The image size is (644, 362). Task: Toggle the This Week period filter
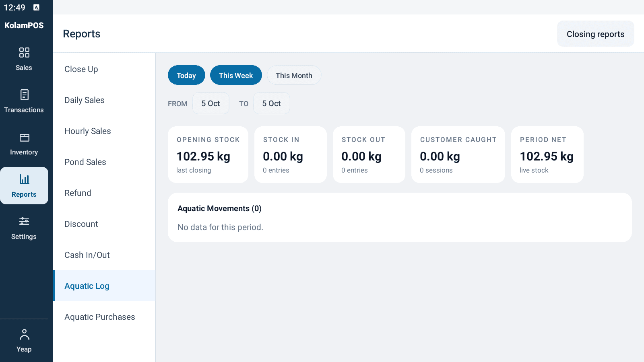point(236,75)
